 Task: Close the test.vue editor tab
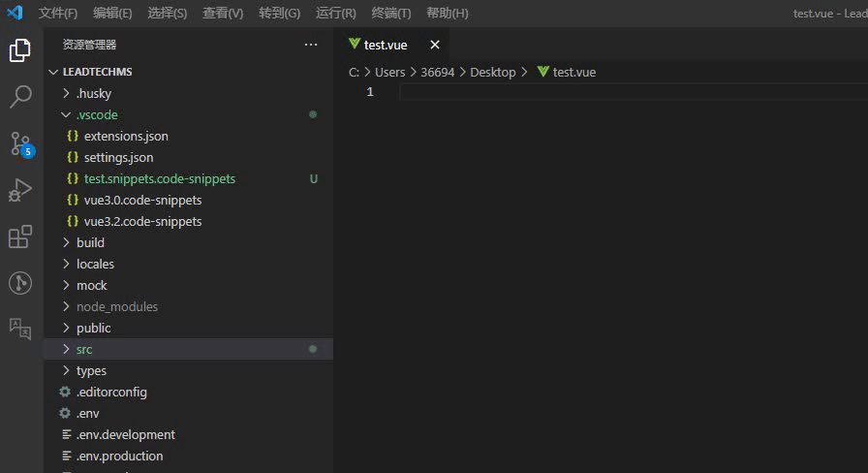(435, 45)
